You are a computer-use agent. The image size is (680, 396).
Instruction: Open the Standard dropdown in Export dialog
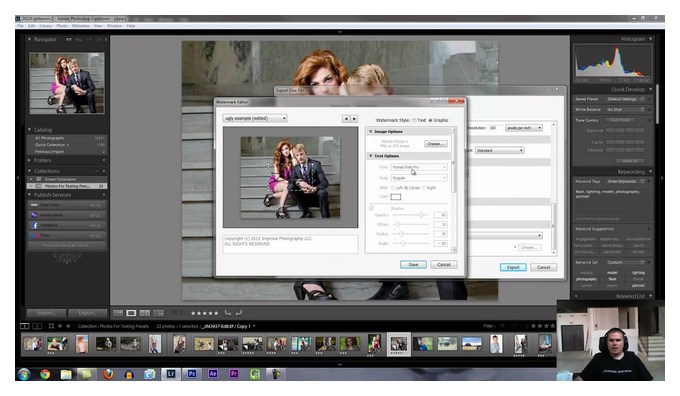(x=500, y=151)
